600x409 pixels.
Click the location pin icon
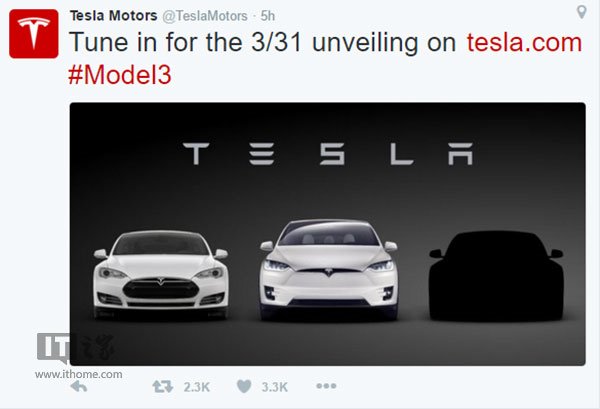click(582, 12)
